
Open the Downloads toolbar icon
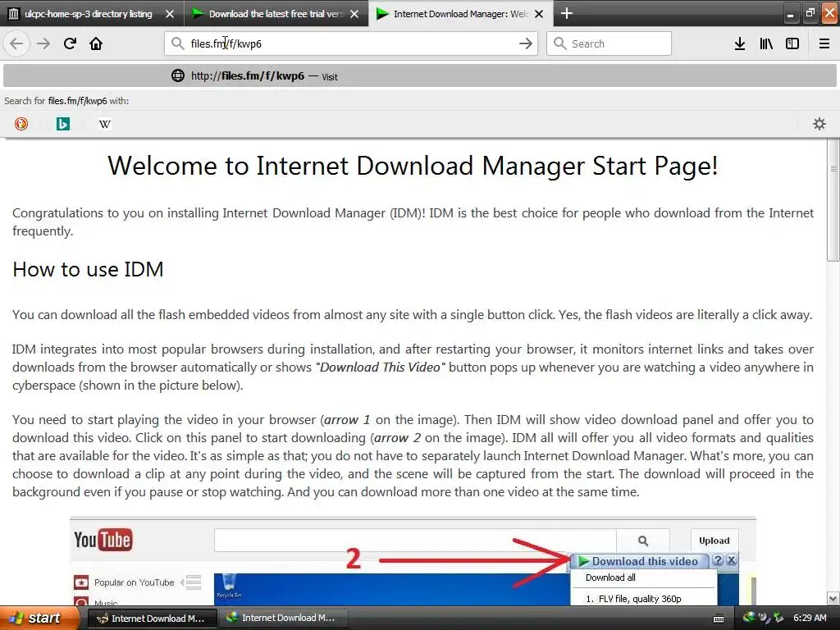point(740,43)
